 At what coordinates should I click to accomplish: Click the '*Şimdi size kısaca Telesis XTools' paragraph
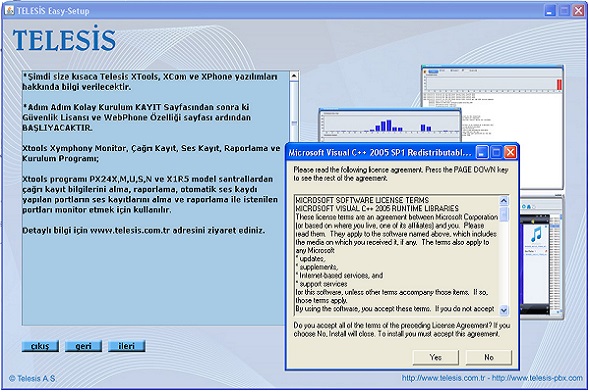pyautogui.click(x=149, y=82)
